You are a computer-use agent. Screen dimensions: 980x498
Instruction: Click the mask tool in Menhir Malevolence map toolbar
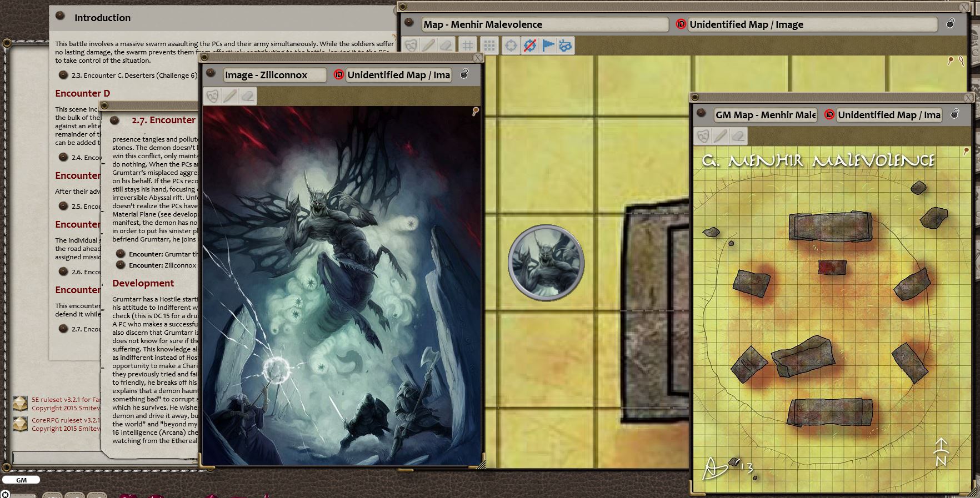tap(411, 46)
